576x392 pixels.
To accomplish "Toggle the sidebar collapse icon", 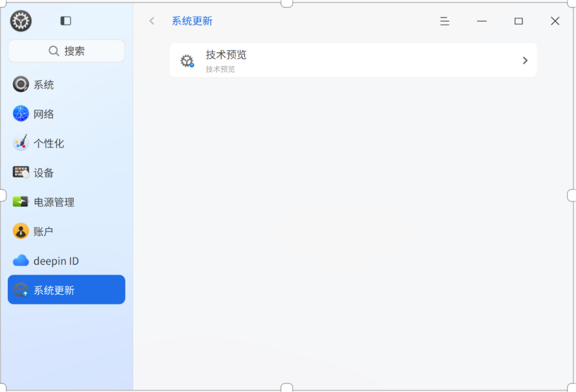I will [66, 21].
